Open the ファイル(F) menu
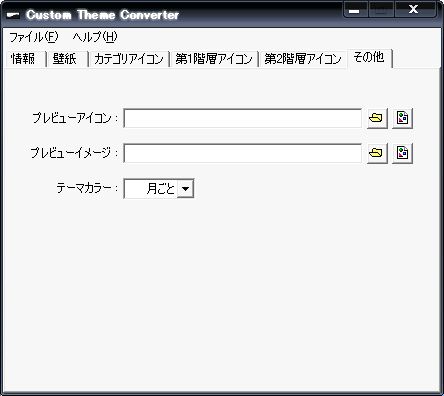This screenshot has width=444, height=396. (x=34, y=37)
